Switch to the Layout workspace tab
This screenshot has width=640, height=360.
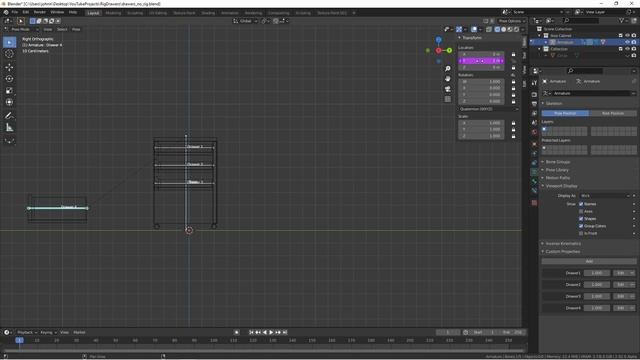pyautogui.click(x=93, y=13)
